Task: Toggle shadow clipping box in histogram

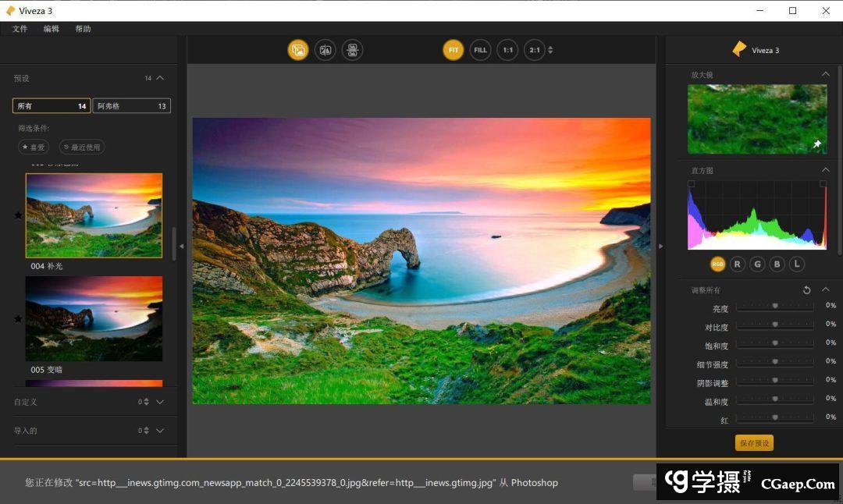Action: (x=691, y=184)
